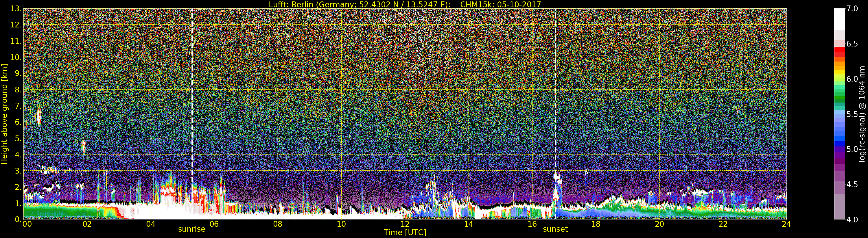The height and width of the screenshot is (238, 868).
Task: Click the time axis tick '14'
Action: click(x=468, y=224)
